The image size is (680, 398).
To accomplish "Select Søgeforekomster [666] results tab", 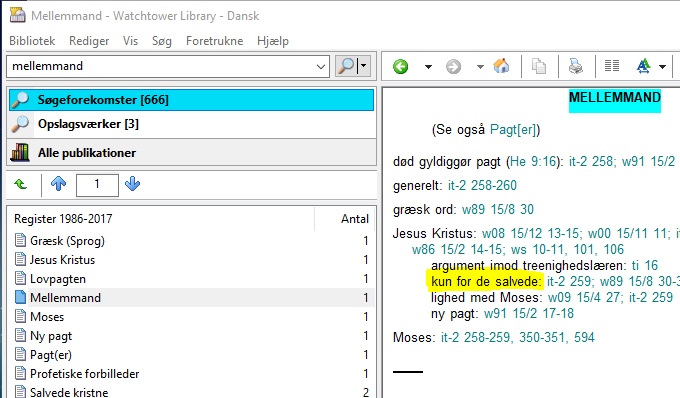I will 191,100.
